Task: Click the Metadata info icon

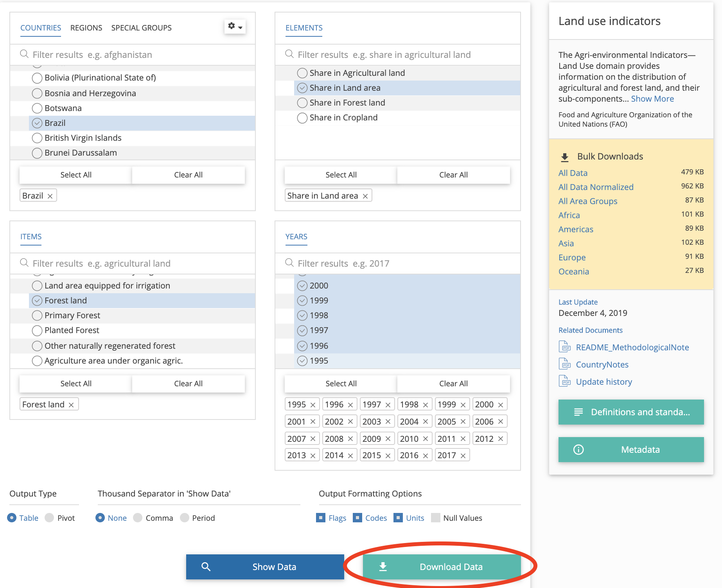Action: 578,450
